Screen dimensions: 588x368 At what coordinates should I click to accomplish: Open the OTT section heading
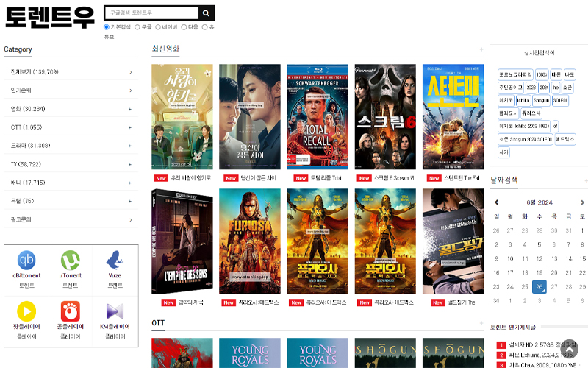click(x=158, y=323)
